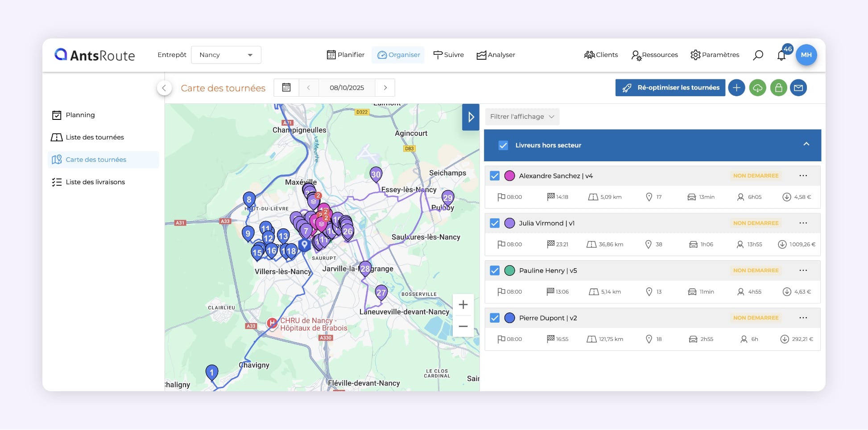
Task: Open Liste des livraisons in sidebar
Action: tap(95, 182)
